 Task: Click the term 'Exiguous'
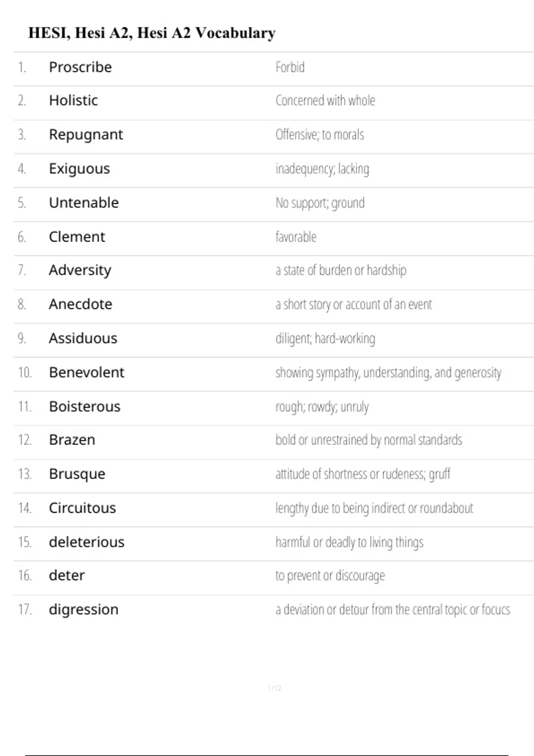click(79, 169)
